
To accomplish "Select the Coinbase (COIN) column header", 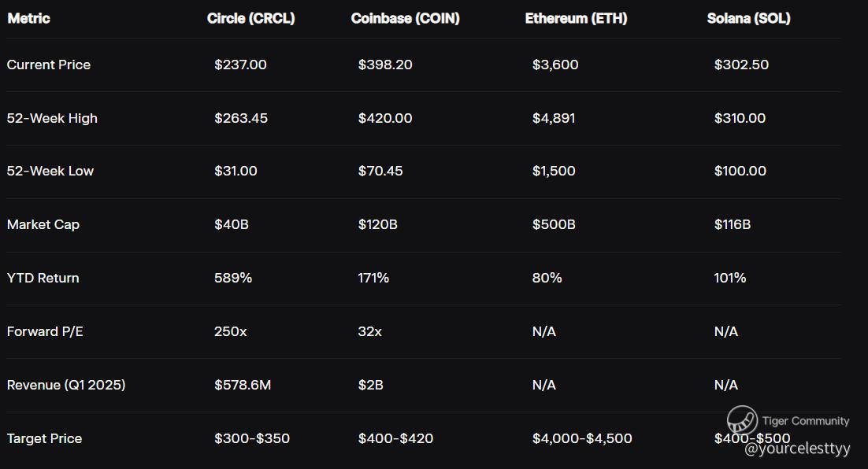I will coord(405,19).
